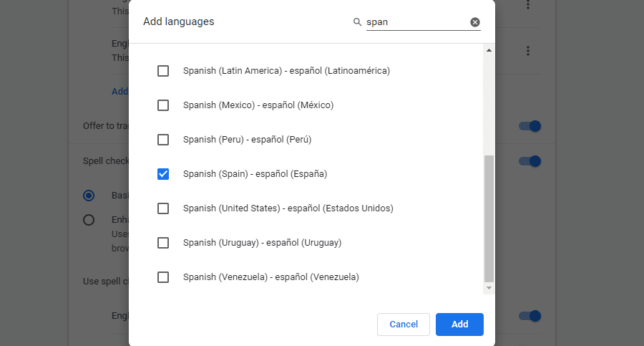Click the scrollbar down arrow
Screen dimensions: 644x346
point(489,287)
